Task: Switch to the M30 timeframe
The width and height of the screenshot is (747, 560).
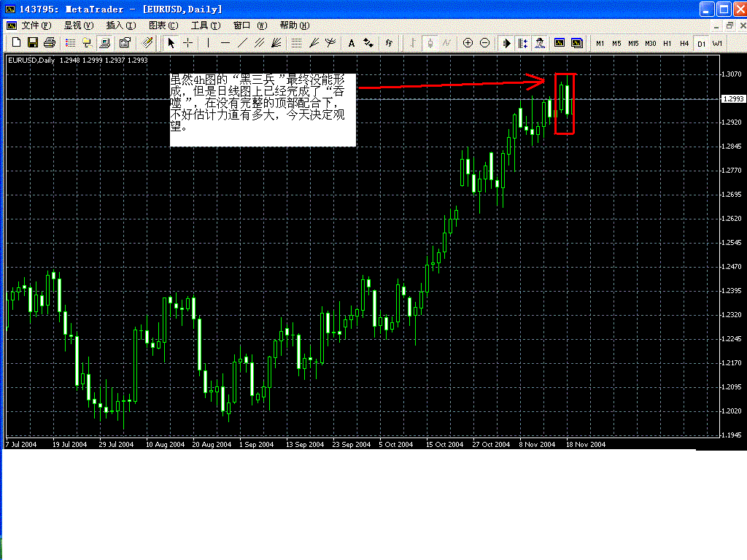Action: 650,43
